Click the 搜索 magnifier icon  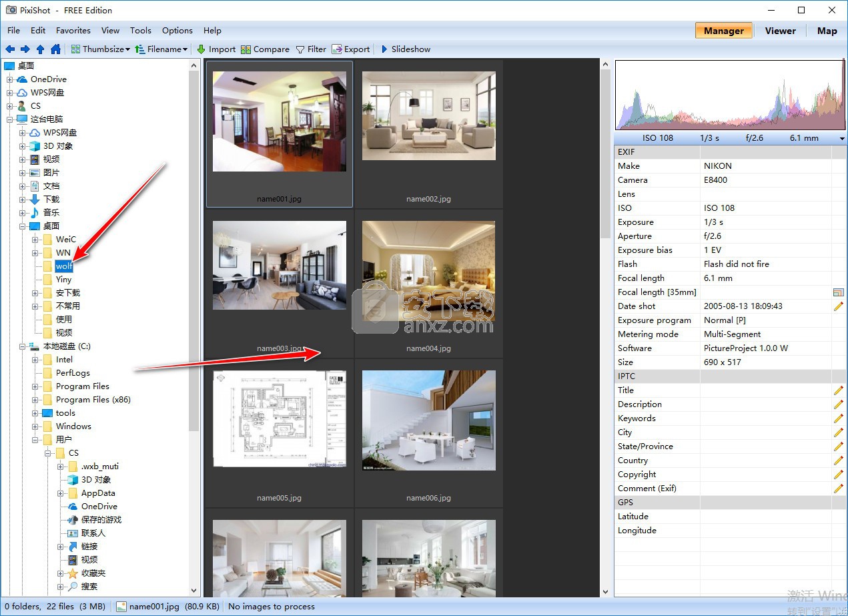point(73,587)
